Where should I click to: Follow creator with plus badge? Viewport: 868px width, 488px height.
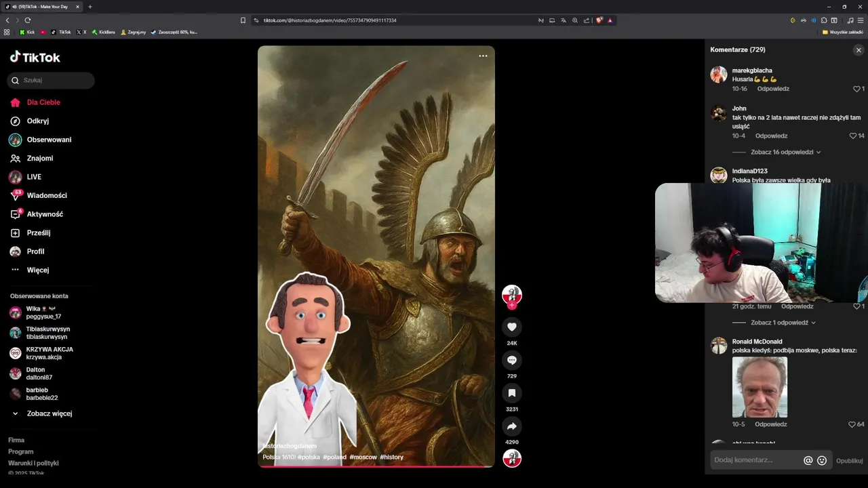[512, 306]
